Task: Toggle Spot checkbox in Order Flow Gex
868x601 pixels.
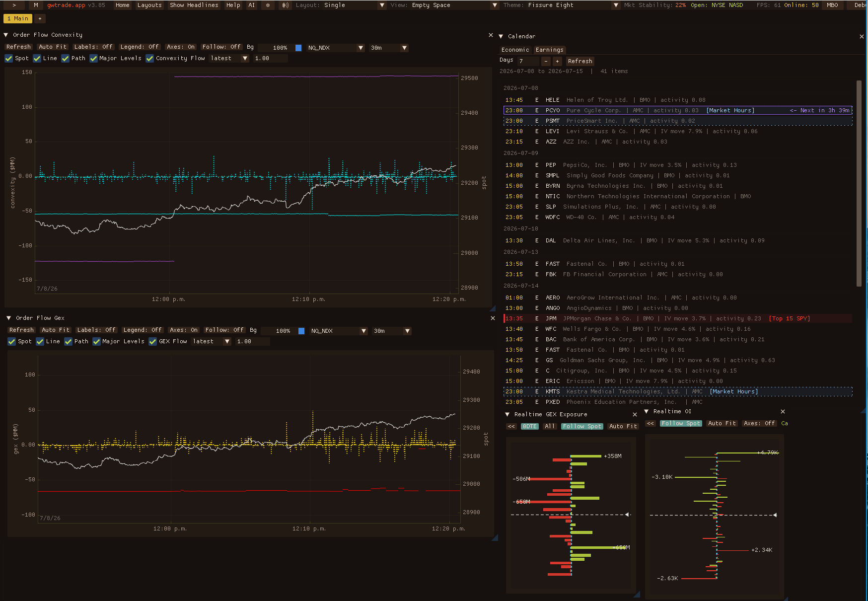Action: tap(12, 342)
